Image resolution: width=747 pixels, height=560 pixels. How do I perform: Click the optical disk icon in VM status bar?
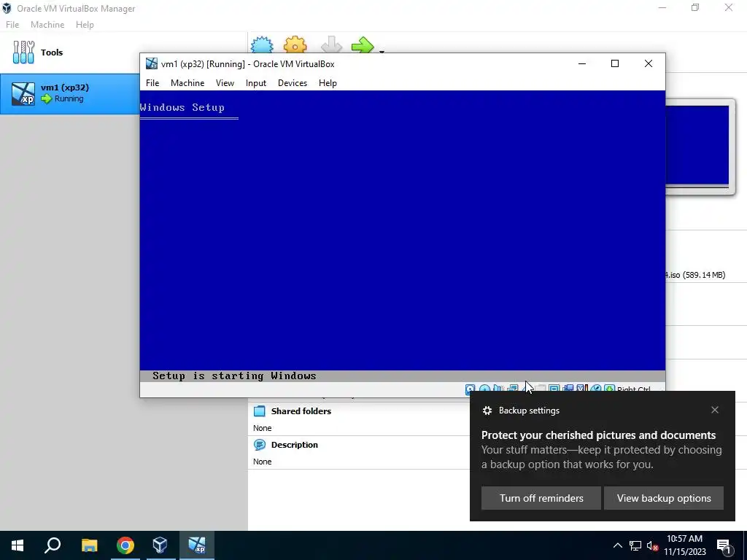click(x=484, y=389)
